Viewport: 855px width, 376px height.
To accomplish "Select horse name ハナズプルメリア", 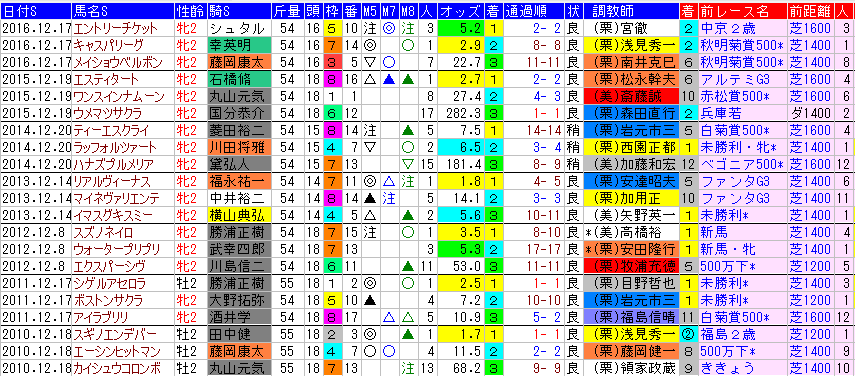I will (113, 164).
